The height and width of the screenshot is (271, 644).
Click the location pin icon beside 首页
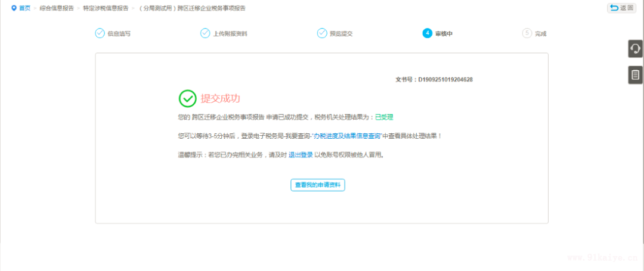13,8
